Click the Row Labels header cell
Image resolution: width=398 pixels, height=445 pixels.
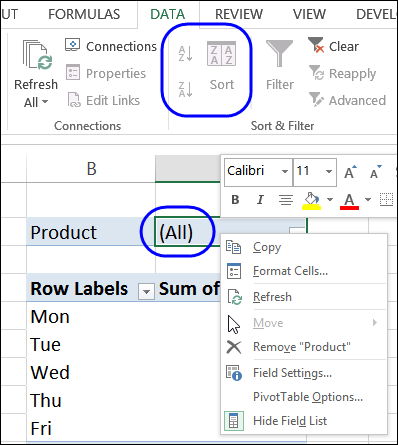click(x=91, y=288)
